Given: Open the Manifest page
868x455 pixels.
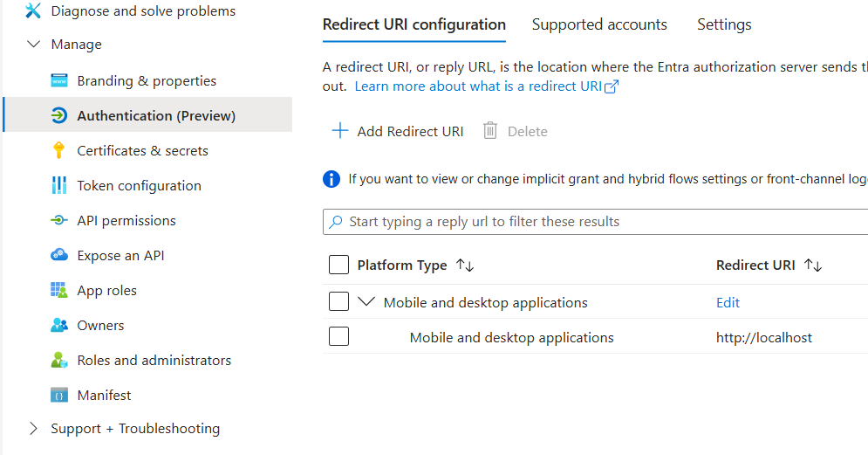Looking at the screenshot, I should (x=104, y=395).
